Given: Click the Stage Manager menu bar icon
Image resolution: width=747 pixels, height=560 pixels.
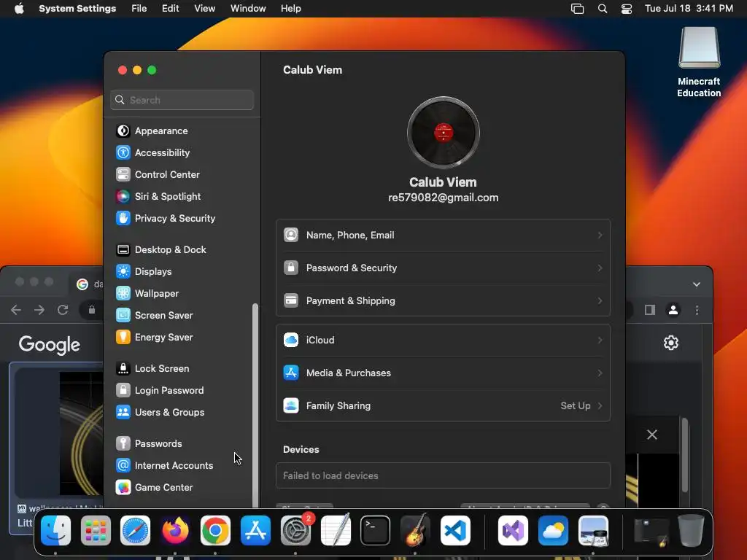Looking at the screenshot, I should click(578, 9).
